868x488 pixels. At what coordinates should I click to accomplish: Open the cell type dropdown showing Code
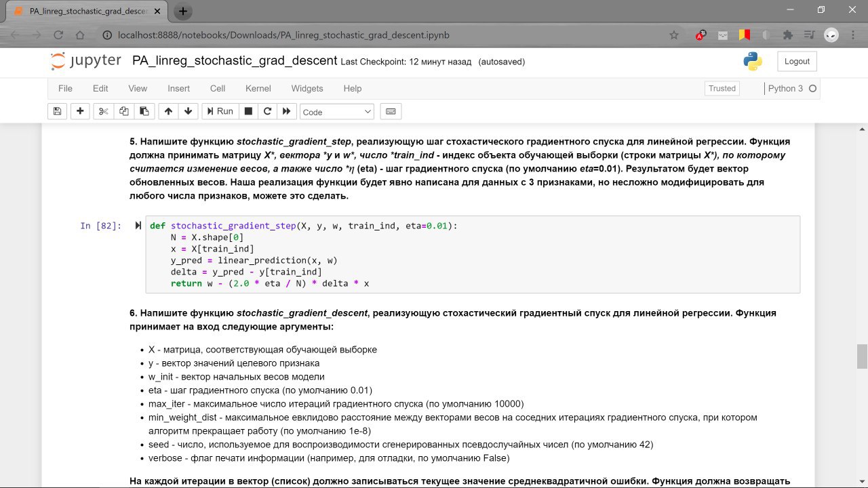click(337, 112)
